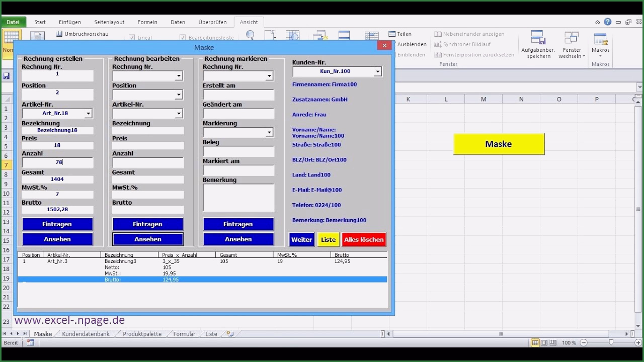Toggle the Bearbeitungsleiste checkbox
The image size is (644, 362).
click(183, 38)
